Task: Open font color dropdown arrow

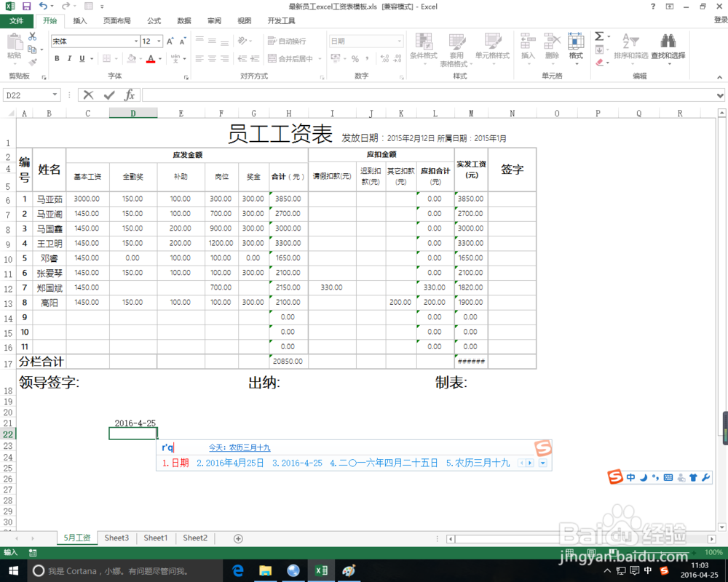Action: coord(160,59)
